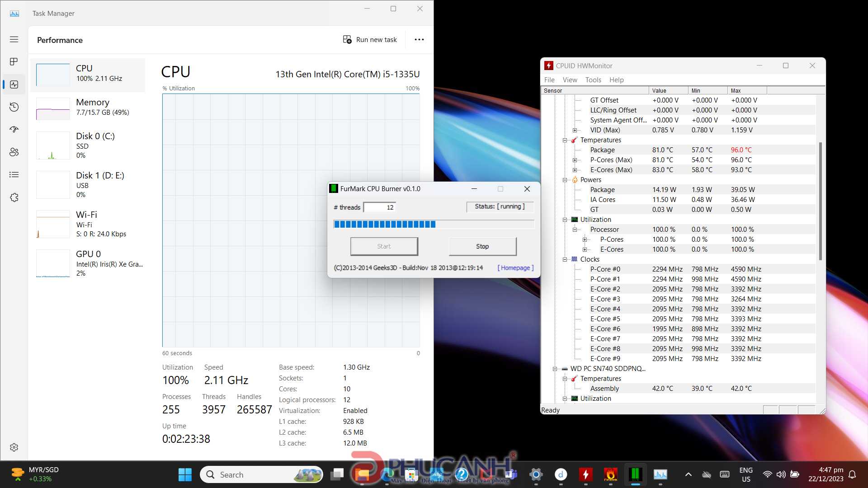
Task: Select Disk 0 (C:) in performance list
Action: [88, 145]
